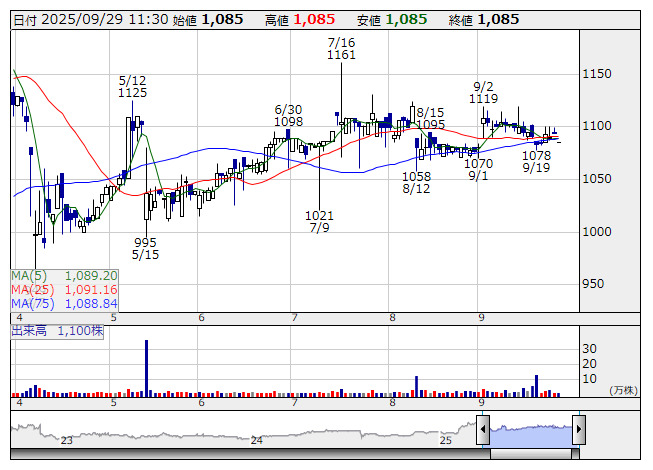The width and height of the screenshot is (653, 470).
Task: Click the 8/15 1095 label
Action: point(431,118)
